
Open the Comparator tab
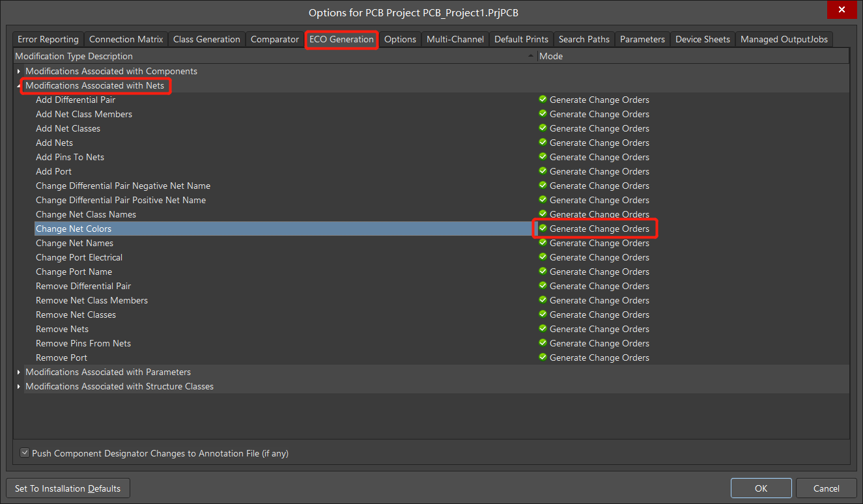pyautogui.click(x=275, y=39)
